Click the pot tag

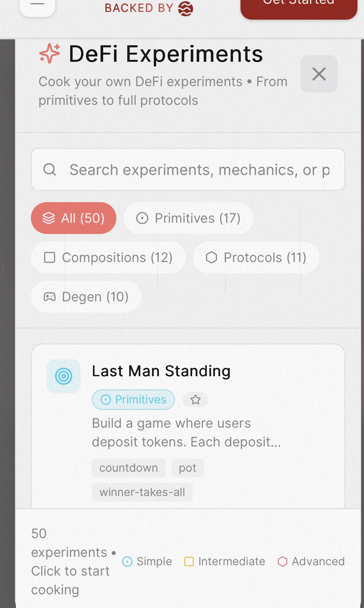[187, 468]
